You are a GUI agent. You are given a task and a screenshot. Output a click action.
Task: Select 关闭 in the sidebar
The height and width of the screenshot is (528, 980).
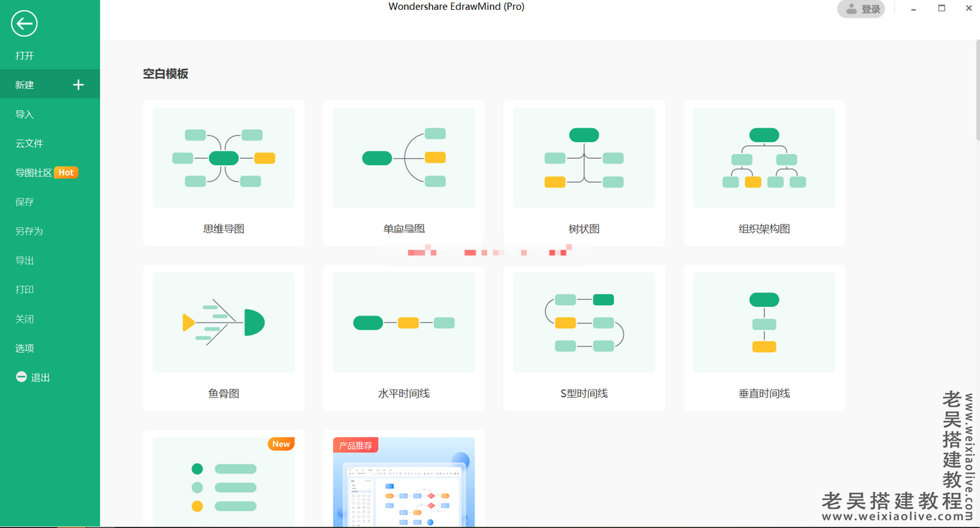[x=49, y=319]
